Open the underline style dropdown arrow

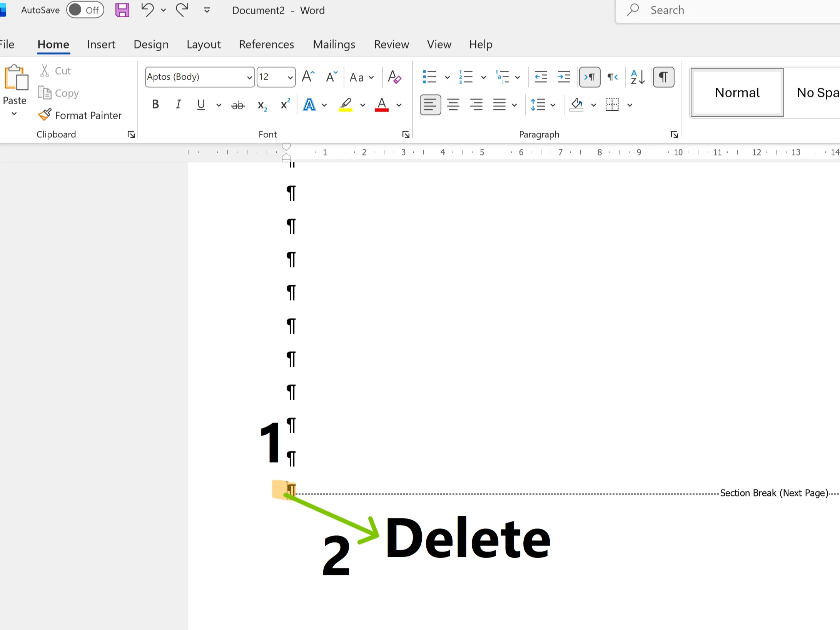219,105
